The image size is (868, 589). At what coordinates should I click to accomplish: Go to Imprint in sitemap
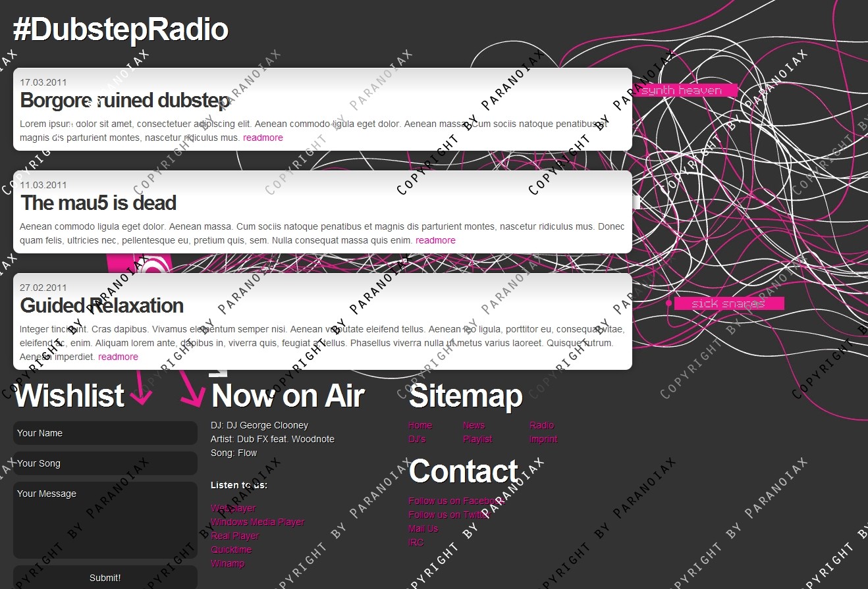[x=543, y=439]
